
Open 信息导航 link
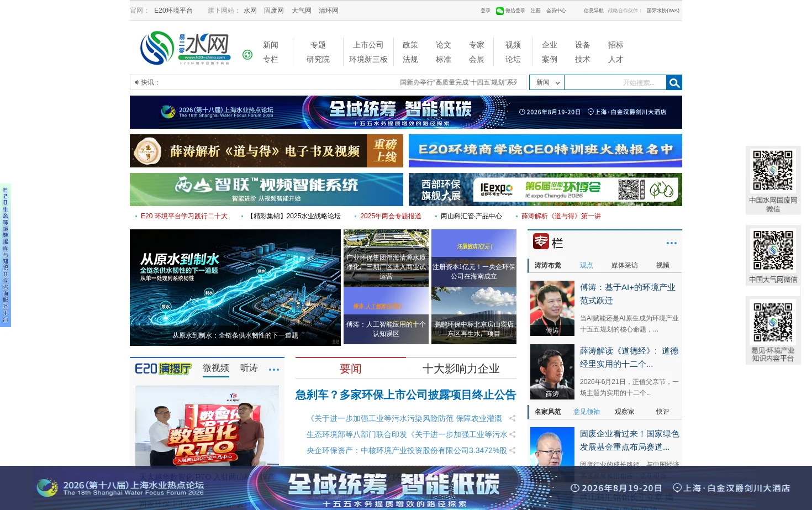[x=594, y=10]
